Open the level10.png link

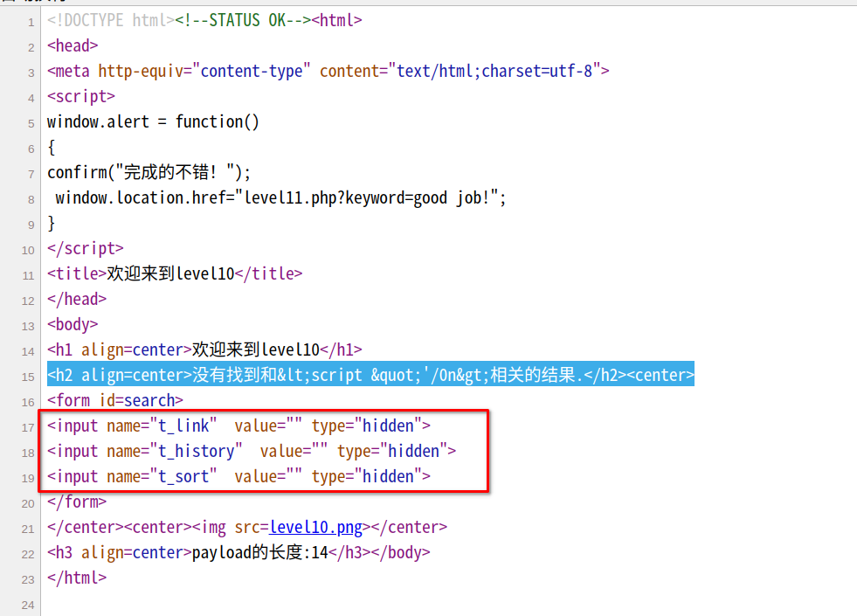coord(316,528)
